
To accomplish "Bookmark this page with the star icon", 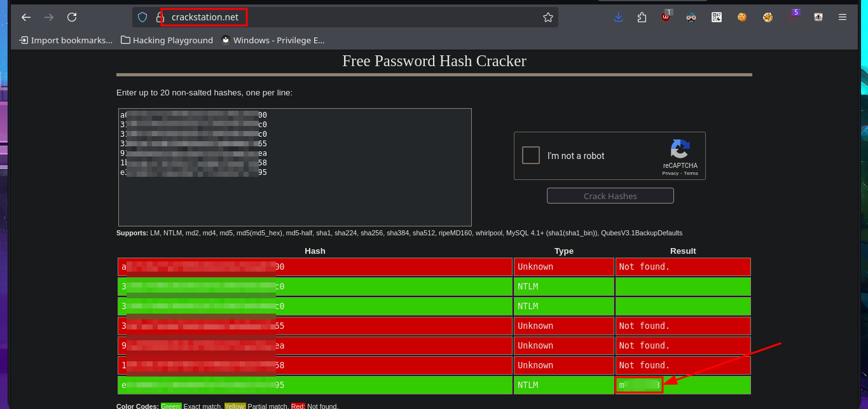I will 548,17.
